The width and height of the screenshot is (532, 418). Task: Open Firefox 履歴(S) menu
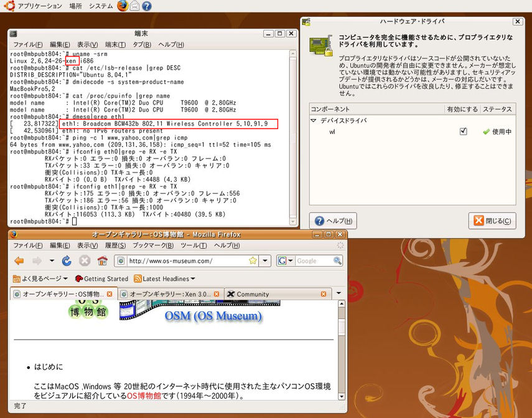[x=115, y=245]
